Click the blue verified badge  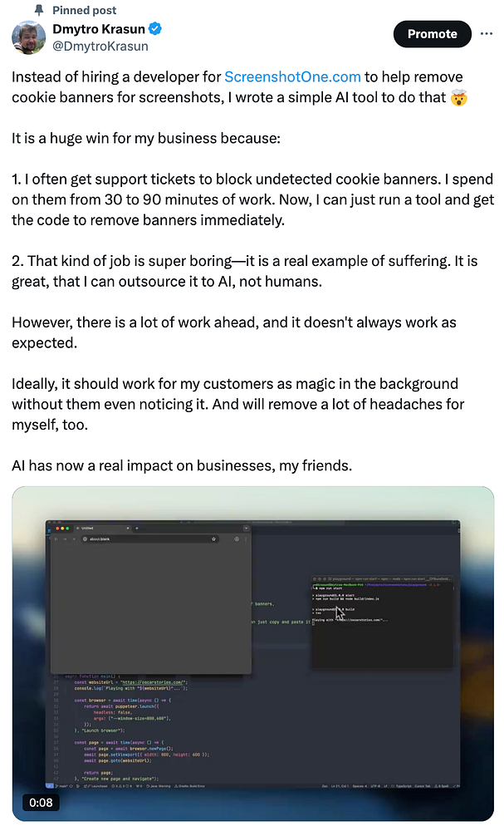[x=155, y=28]
